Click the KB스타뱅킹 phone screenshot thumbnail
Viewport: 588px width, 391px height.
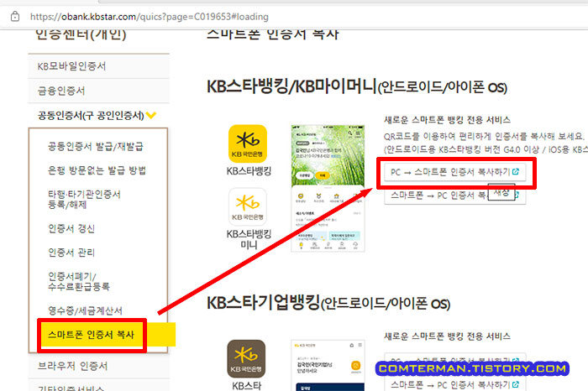[328, 188]
